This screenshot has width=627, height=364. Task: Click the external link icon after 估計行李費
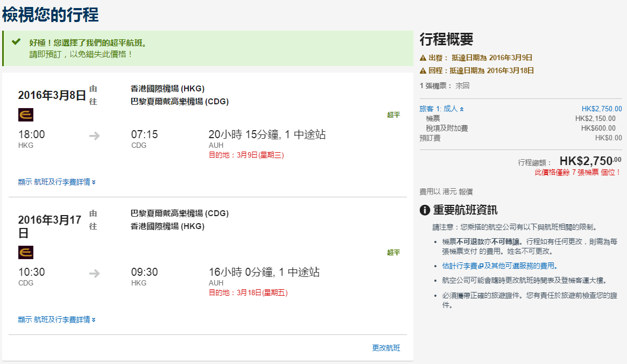coord(480,266)
